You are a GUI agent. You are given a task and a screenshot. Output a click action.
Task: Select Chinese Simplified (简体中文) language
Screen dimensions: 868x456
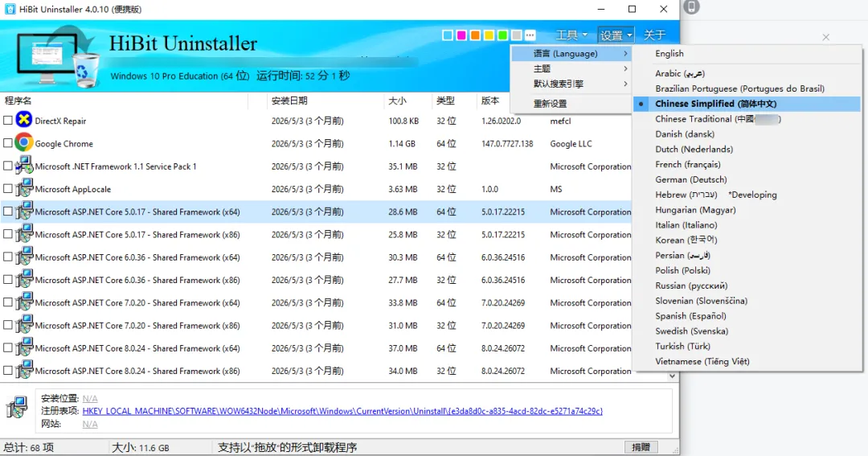coord(747,104)
